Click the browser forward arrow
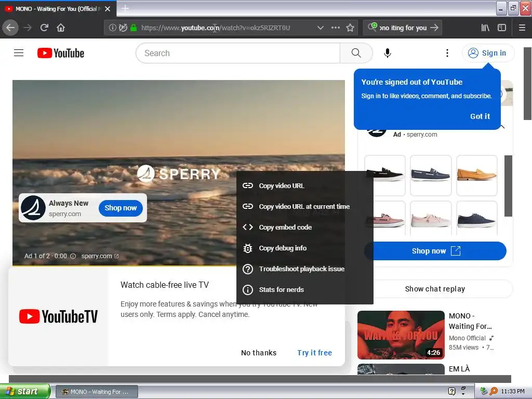Viewport: 532px width, 399px height. (28, 28)
